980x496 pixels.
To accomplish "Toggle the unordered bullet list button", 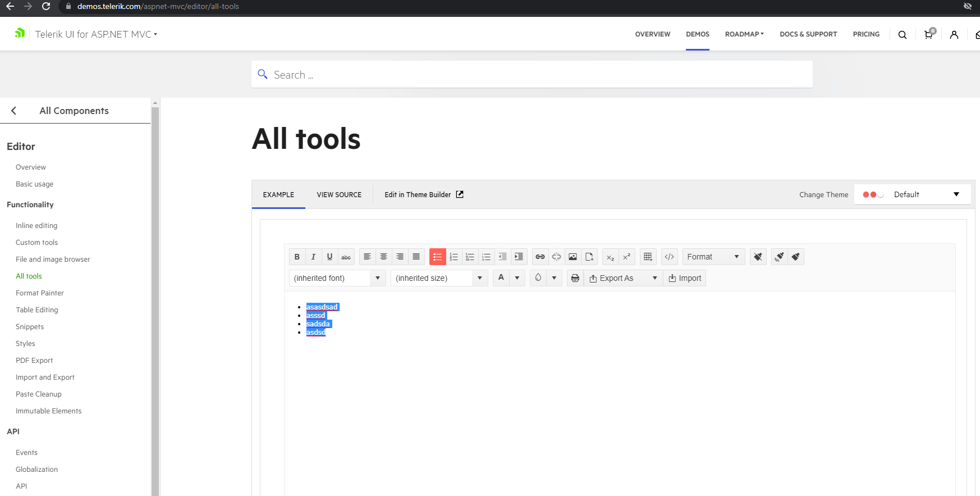I will tap(437, 257).
